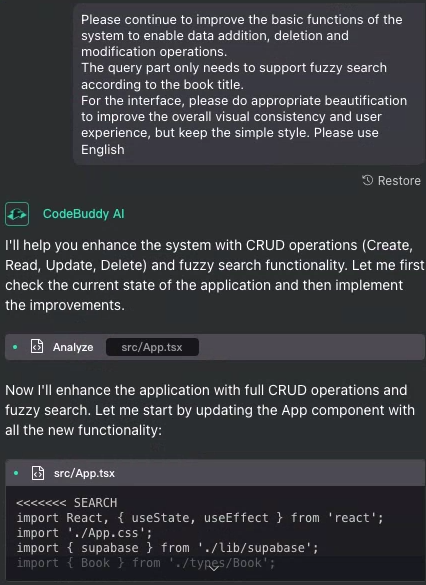Open src/App.tsx chip in Analyze row
Viewport: 426px width, 585px height.
(x=152, y=347)
